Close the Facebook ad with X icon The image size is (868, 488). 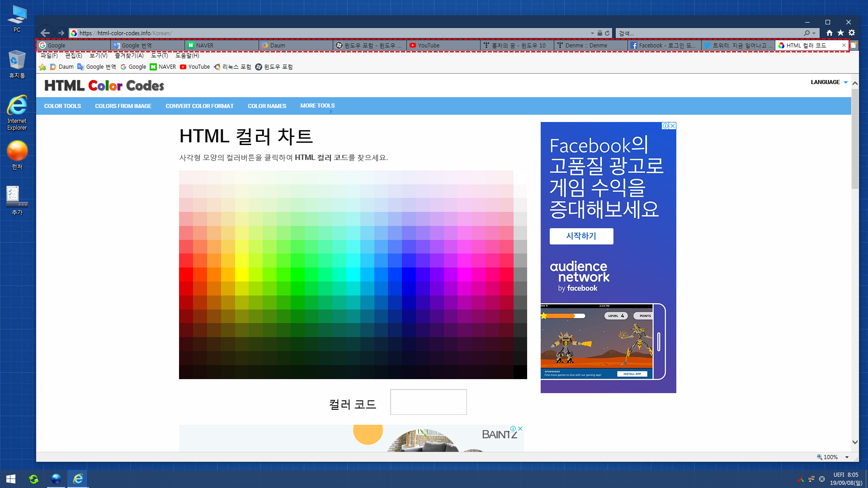(x=673, y=126)
